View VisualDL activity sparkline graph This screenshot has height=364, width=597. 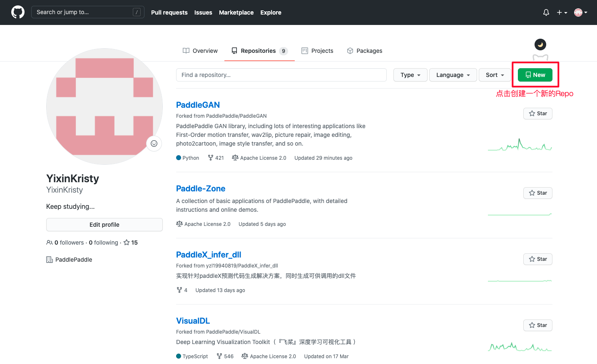(520, 347)
